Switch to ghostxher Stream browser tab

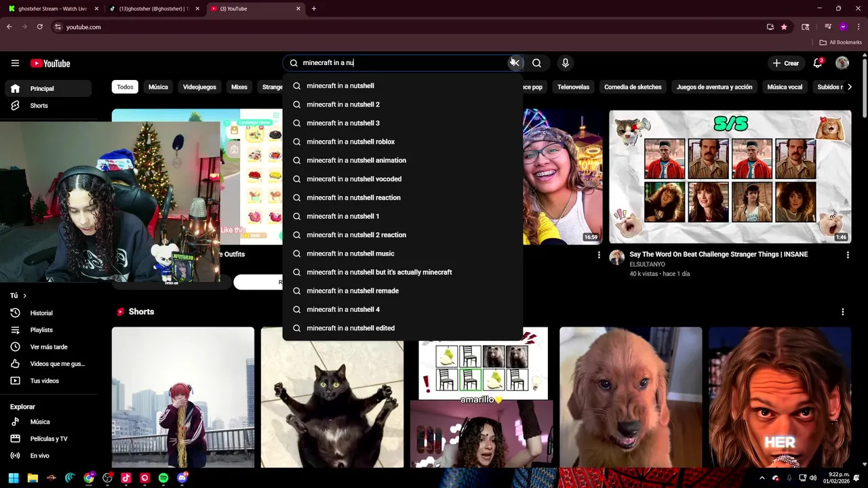coord(53,9)
